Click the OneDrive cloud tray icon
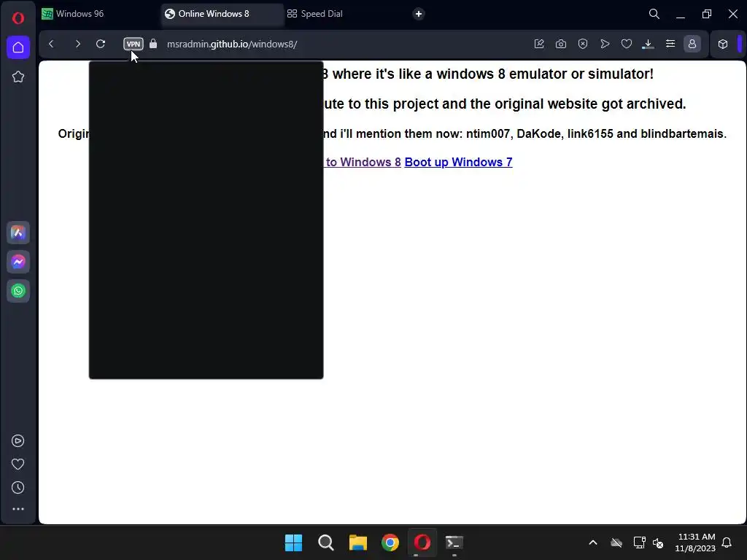 click(616, 542)
